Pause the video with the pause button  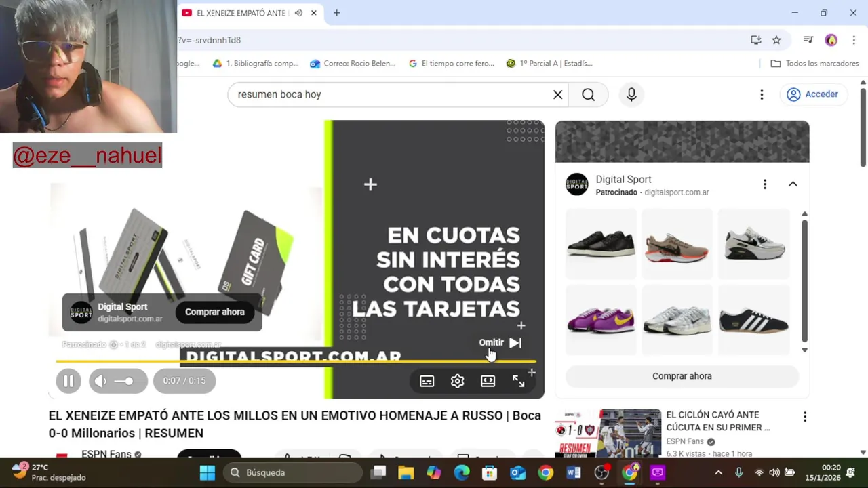pos(68,381)
